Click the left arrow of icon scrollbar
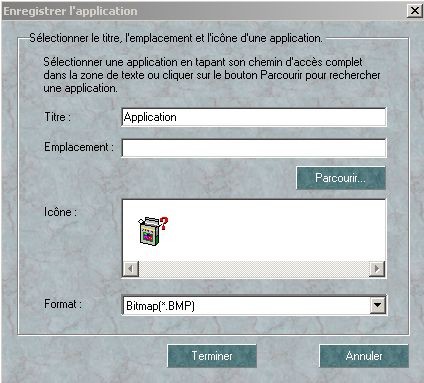 tap(131, 268)
